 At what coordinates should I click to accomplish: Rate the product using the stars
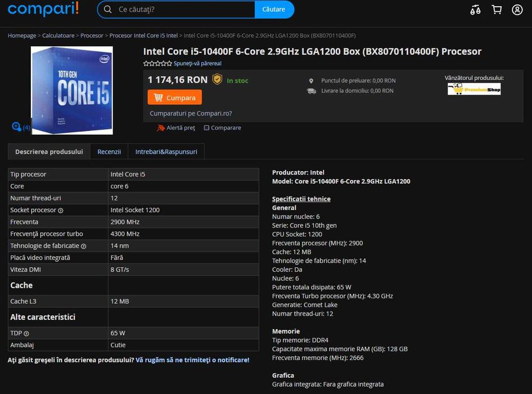157,64
